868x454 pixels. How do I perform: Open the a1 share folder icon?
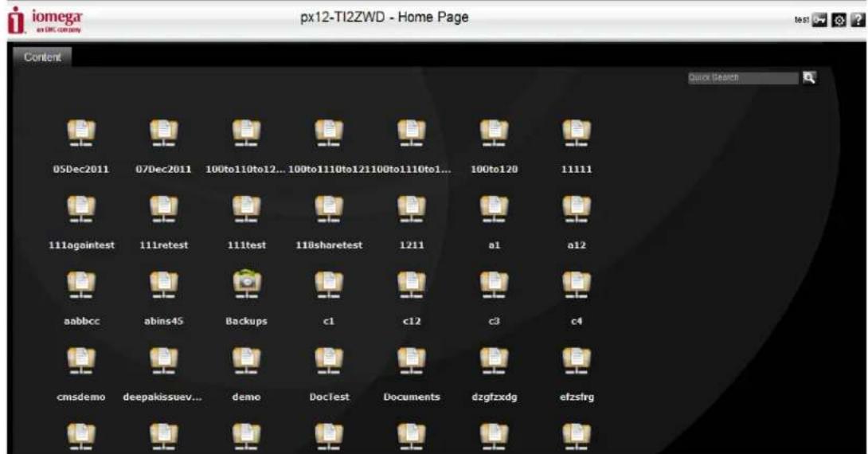tap(494, 209)
